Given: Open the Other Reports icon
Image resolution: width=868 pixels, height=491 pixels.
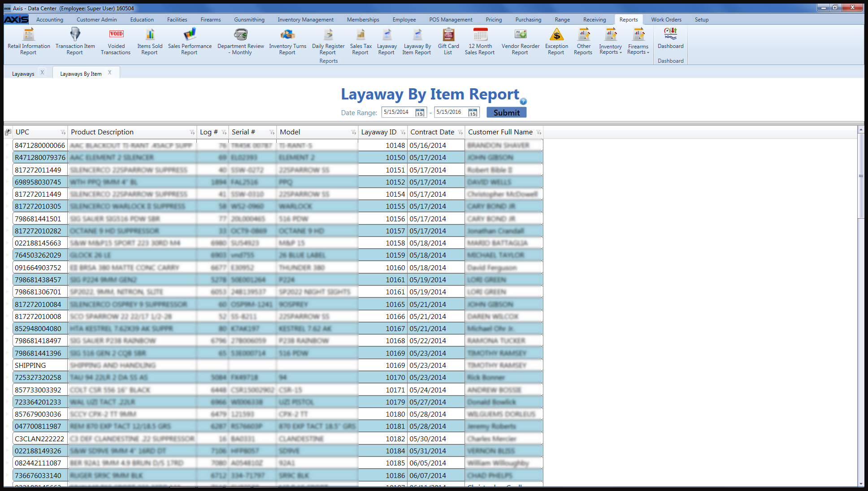Looking at the screenshot, I should coord(583,41).
